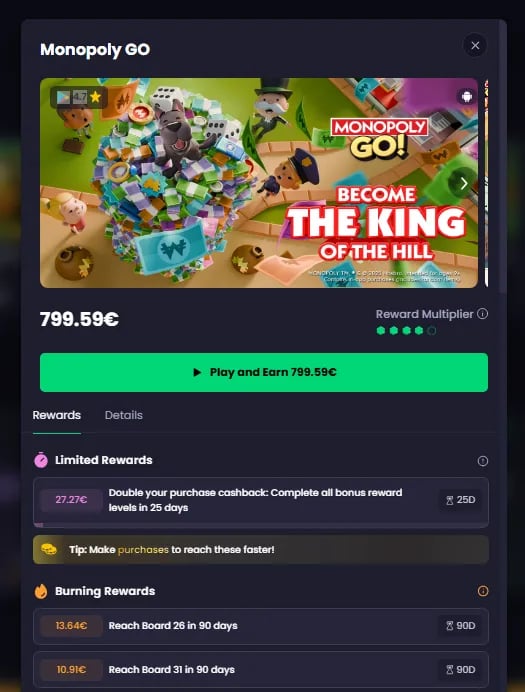Click the Burning Rewards flame icon
This screenshot has height=692, width=525.
(41, 591)
